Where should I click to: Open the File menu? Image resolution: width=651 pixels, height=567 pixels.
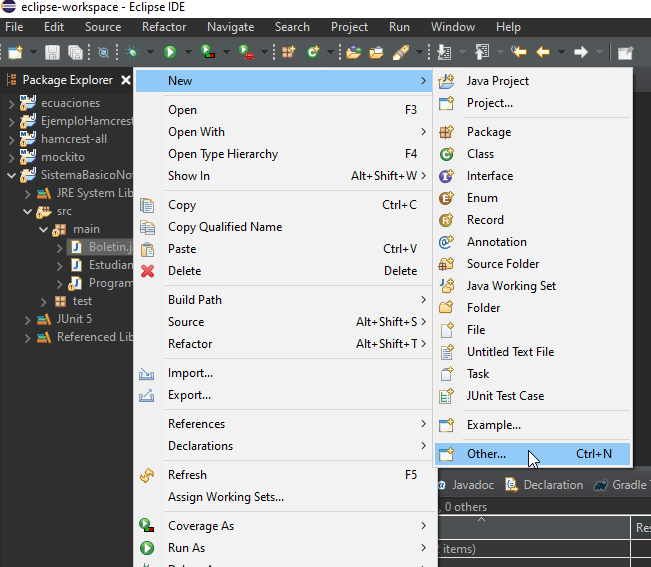14,27
